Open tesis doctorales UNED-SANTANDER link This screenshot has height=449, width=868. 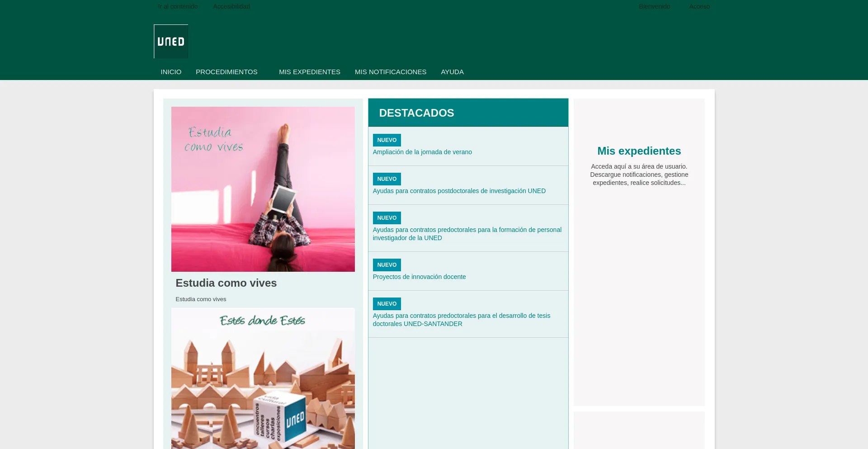click(x=461, y=320)
